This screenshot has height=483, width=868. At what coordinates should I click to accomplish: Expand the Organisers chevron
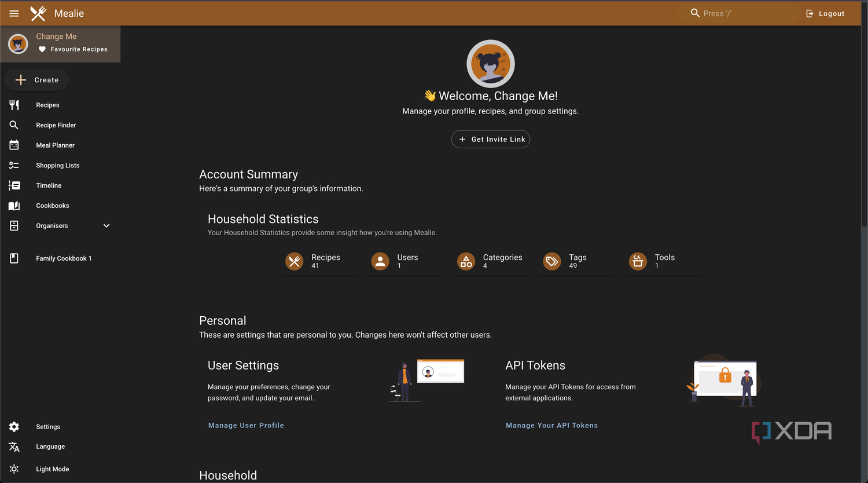click(x=106, y=226)
